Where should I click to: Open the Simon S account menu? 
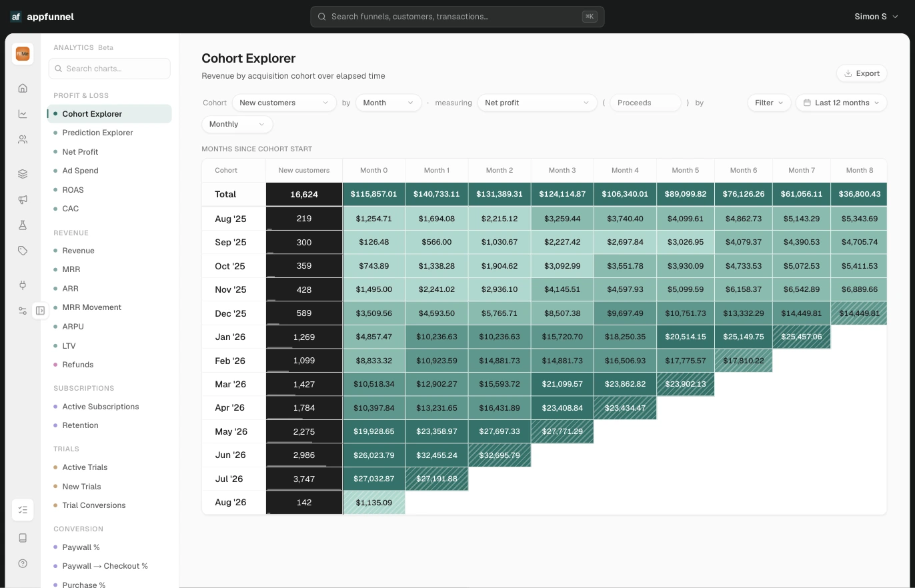pos(876,17)
